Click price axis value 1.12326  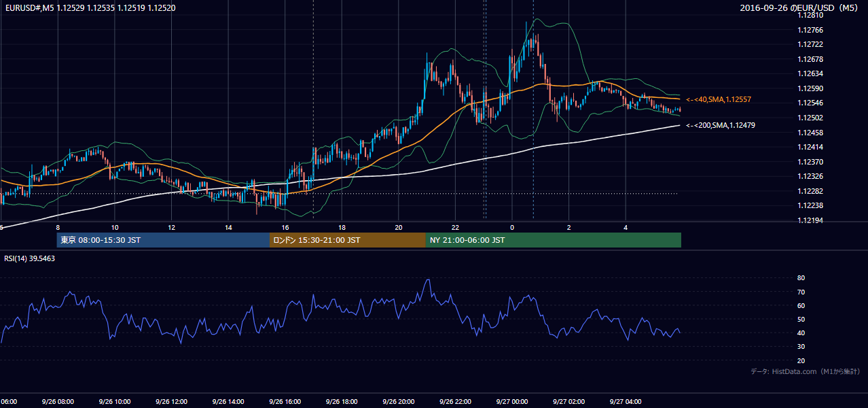(812, 176)
